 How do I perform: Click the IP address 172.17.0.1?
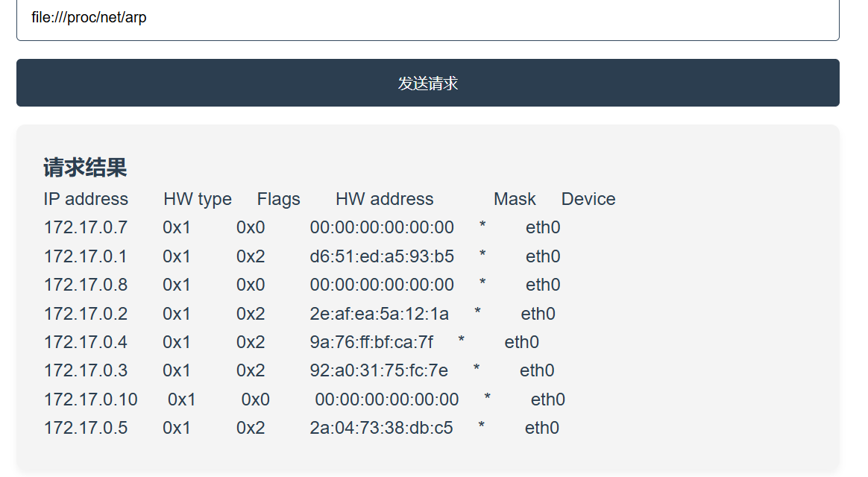pos(86,256)
